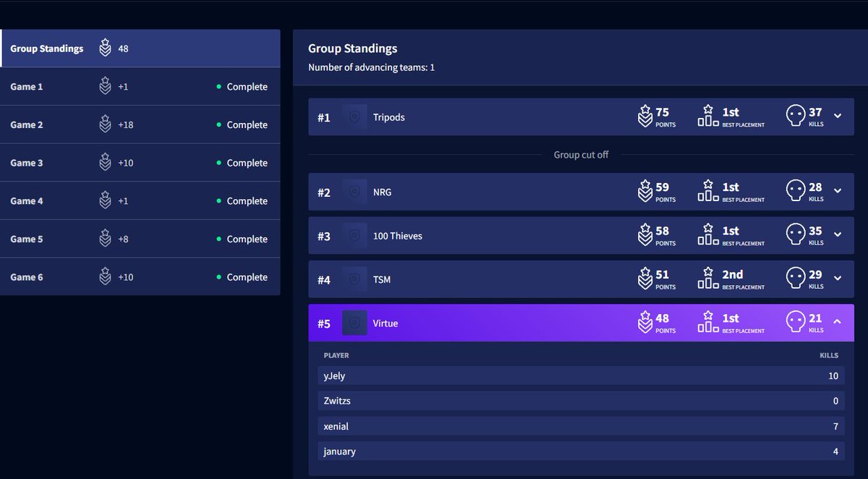Expand the TSM team row chevron
Image resolution: width=868 pixels, height=479 pixels.
coord(838,279)
